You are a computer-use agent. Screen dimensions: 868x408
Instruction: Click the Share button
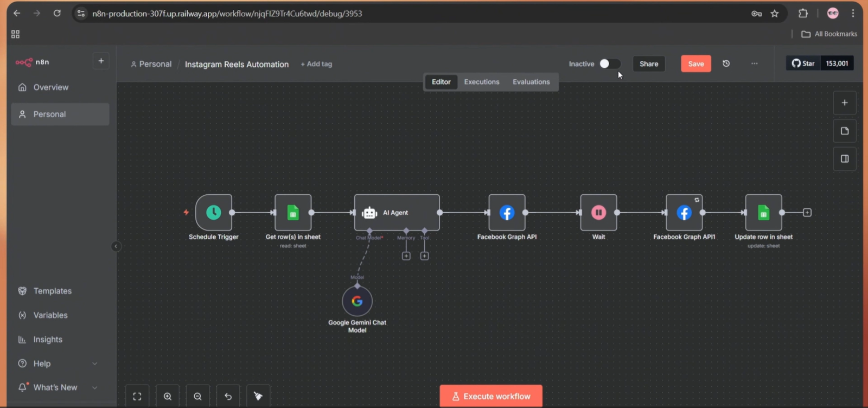[649, 63]
